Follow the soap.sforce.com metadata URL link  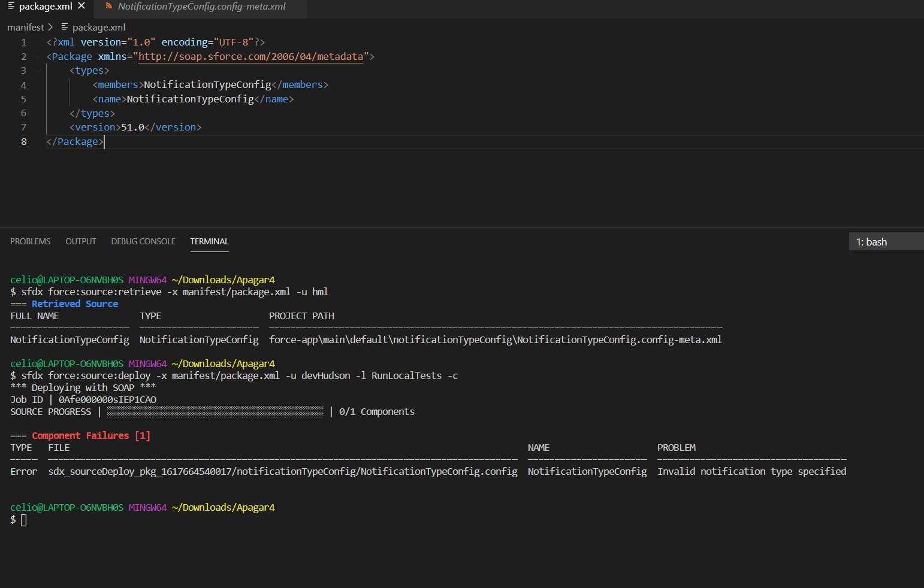[x=250, y=56]
